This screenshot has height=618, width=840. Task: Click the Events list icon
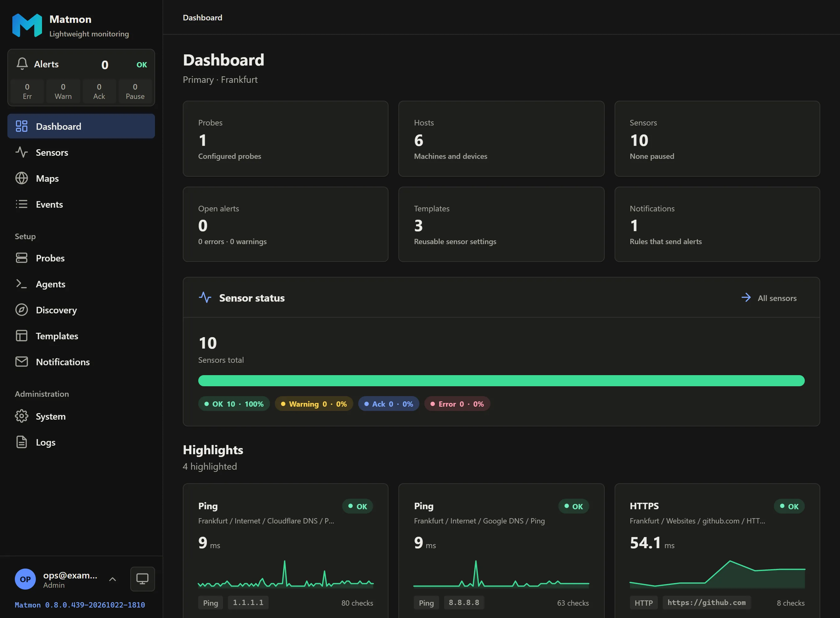(21, 204)
